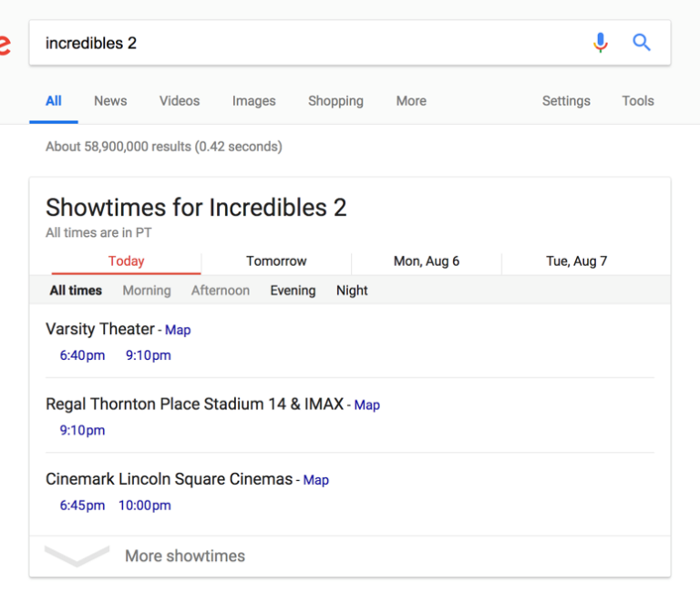Open Map link for Varsity Theater

(178, 330)
